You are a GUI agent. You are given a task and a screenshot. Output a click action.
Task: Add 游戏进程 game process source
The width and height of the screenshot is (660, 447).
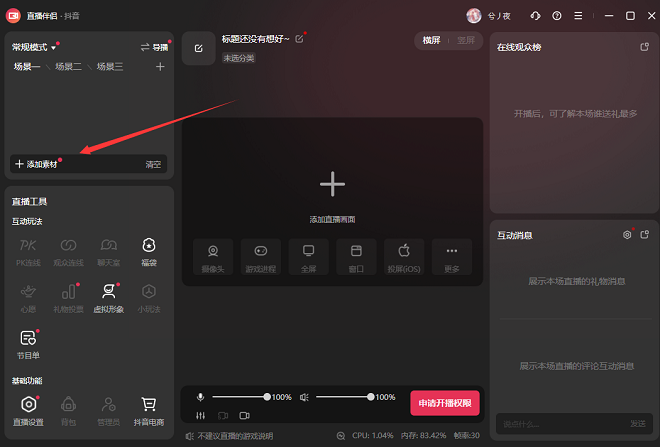click(261, 257)
